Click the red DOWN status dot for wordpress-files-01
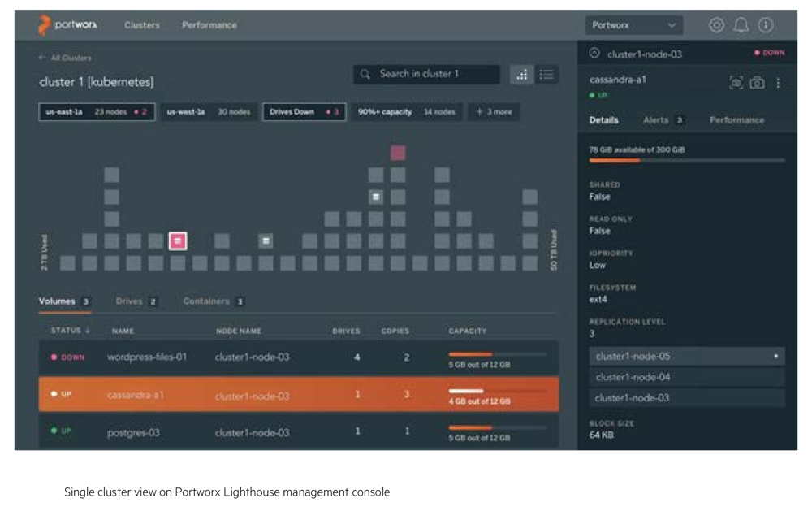812x511 pixels. click(x=54, y=357)
